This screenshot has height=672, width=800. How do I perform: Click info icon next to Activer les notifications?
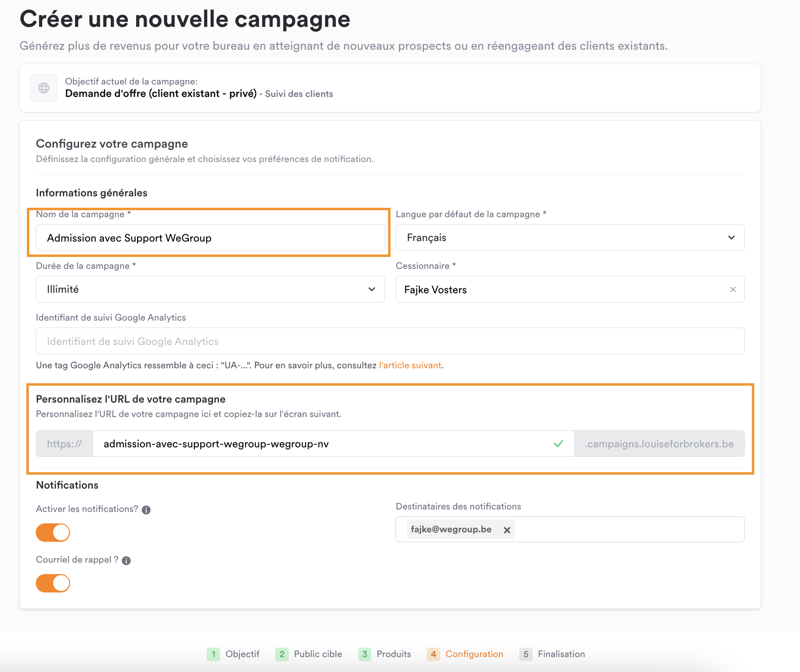click(146, 509)
